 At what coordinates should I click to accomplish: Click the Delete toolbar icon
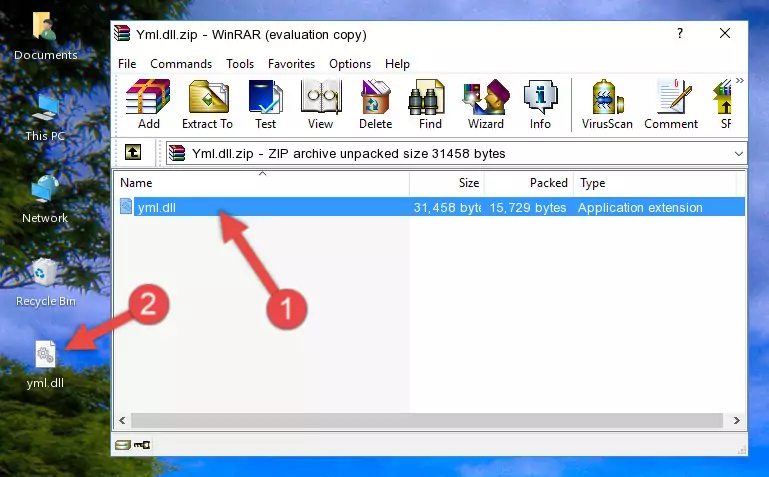click(375, 104)
